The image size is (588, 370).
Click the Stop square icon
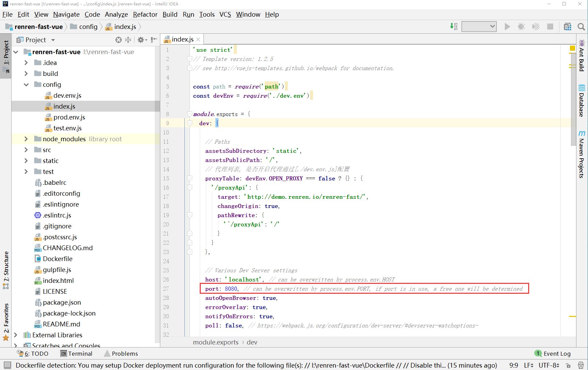coord(550,27)
